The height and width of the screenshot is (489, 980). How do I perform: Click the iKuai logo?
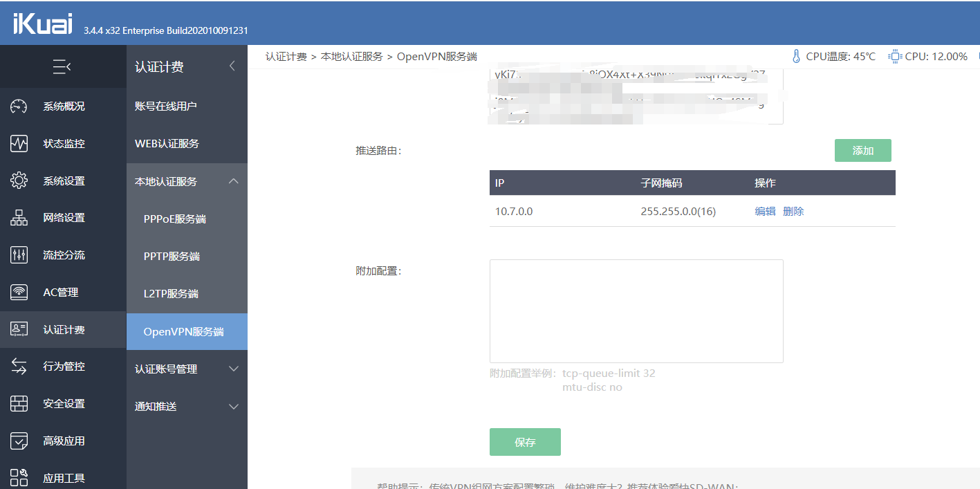coord(44,25)
